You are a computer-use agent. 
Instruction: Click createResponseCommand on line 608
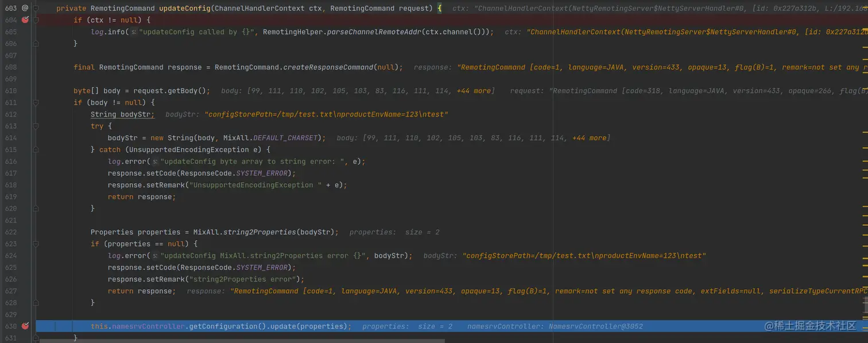pyautogui.click(x=328, y=67)
